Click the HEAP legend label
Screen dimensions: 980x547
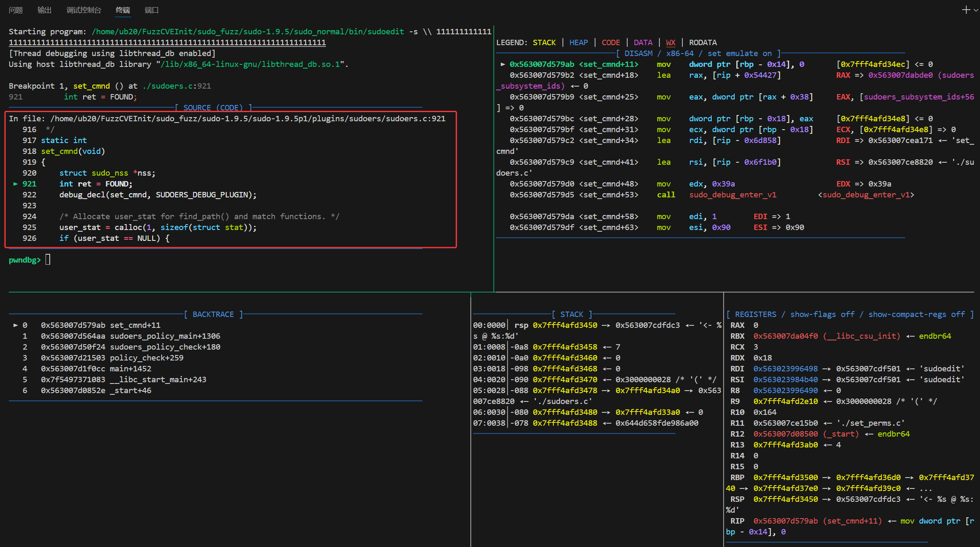578,42
